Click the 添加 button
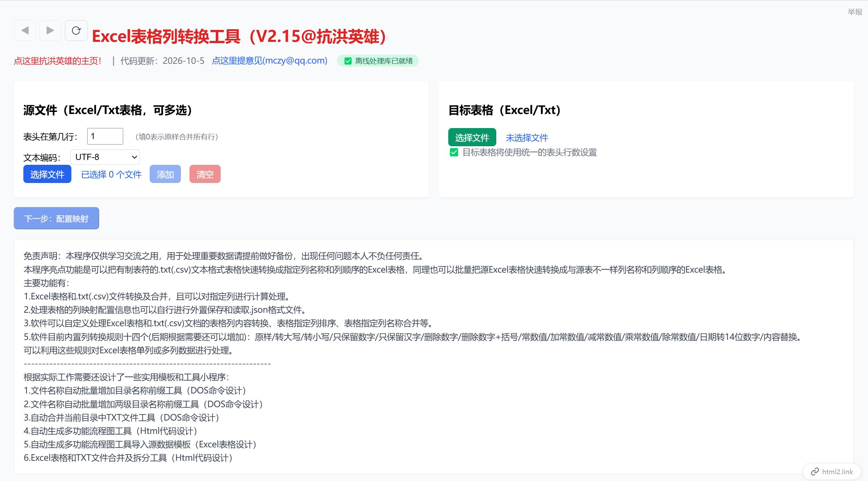 click(x=165, y=174)
